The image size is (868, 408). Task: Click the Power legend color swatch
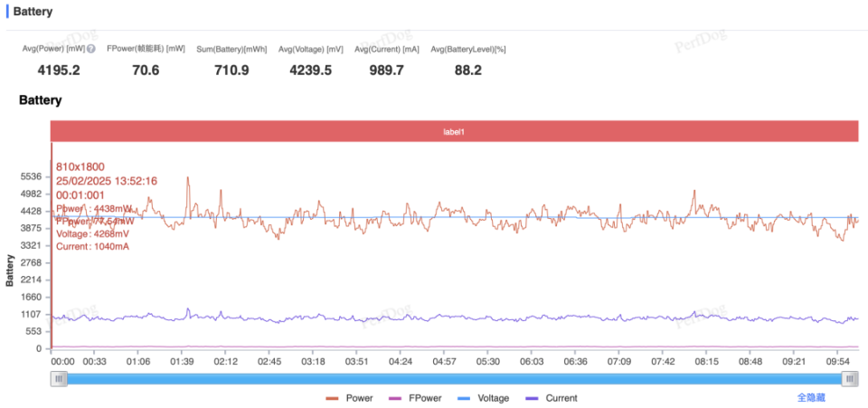coord(332,399)
